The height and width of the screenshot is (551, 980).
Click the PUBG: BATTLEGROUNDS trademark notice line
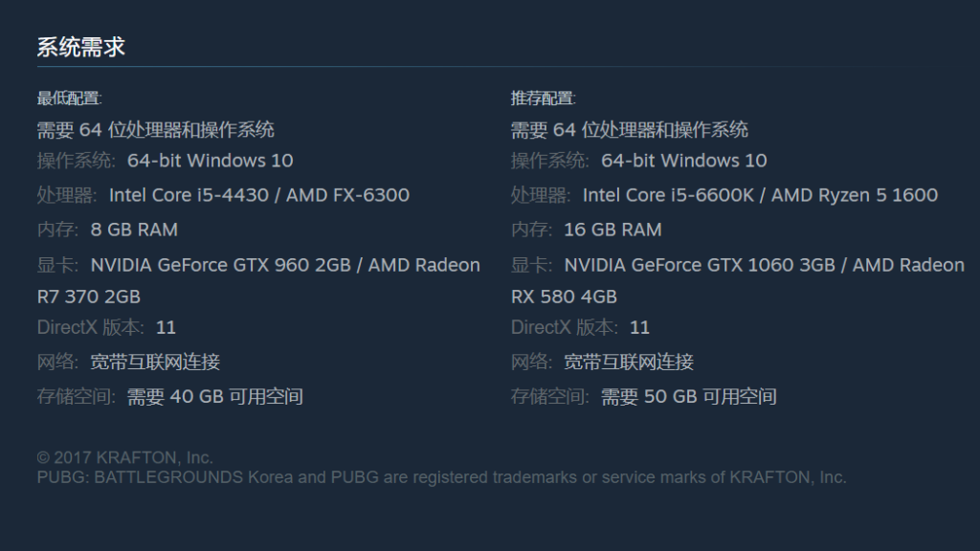(442, 477)
